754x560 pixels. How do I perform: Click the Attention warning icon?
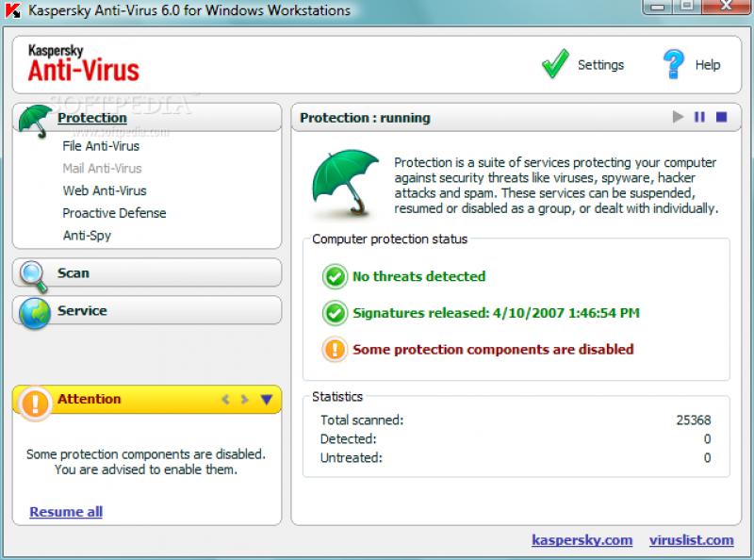click(x=35, y=399)
